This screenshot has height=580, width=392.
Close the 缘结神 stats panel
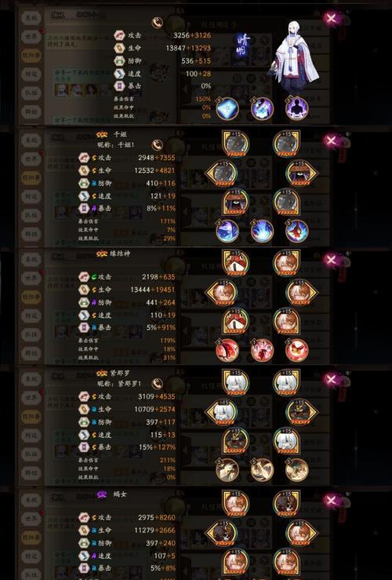tap(331, 259)
